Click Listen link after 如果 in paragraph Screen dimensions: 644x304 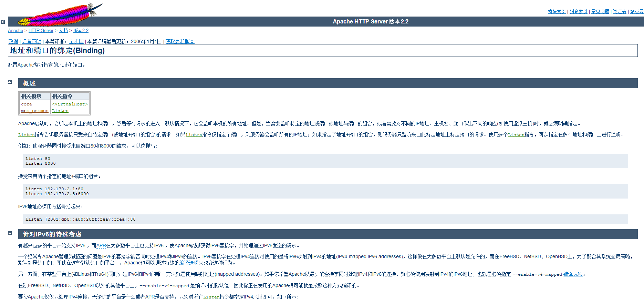[x=194, y=135]
